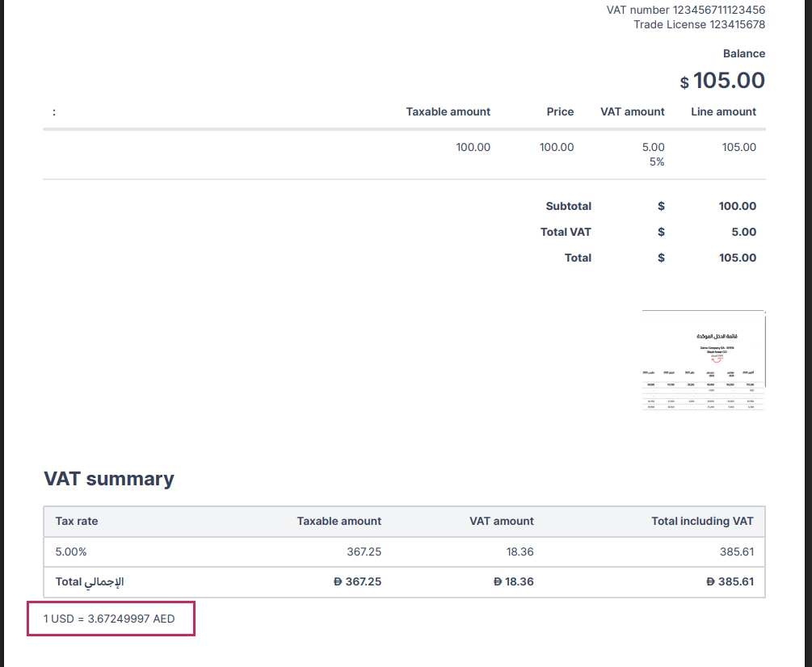Click the Subtotal label
This screenshot has height=667, width=812.
click(x=568, y=206)
